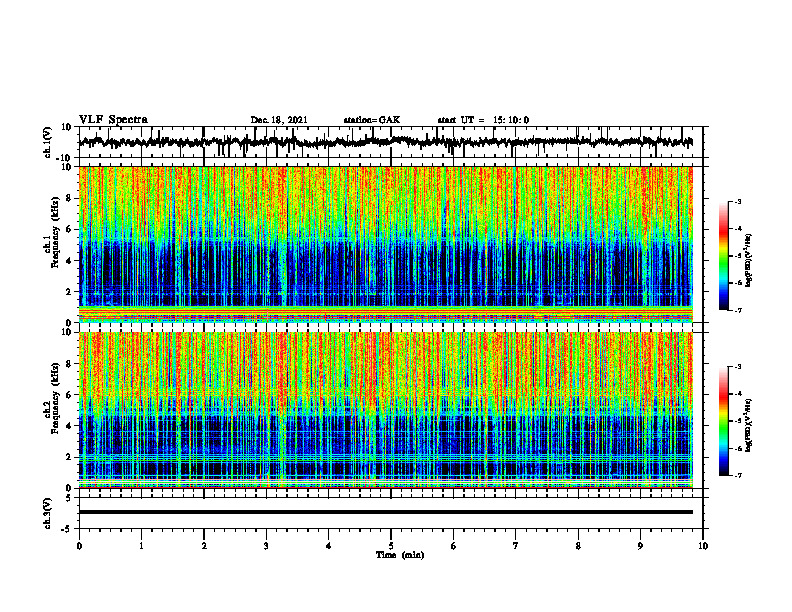792x612 pixels.
Task: Click the "8" kHz tick on ch.1 frequency axis
Action: [68, 198]
